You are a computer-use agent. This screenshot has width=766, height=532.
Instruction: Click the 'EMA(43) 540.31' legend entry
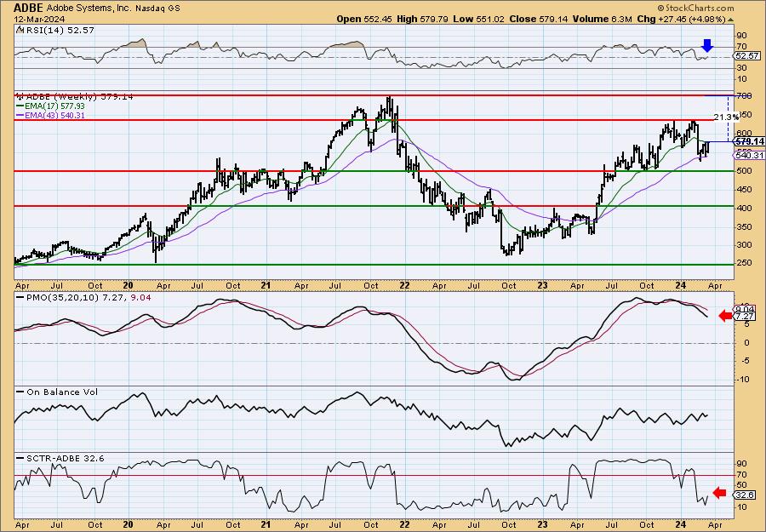coord(50,115)
